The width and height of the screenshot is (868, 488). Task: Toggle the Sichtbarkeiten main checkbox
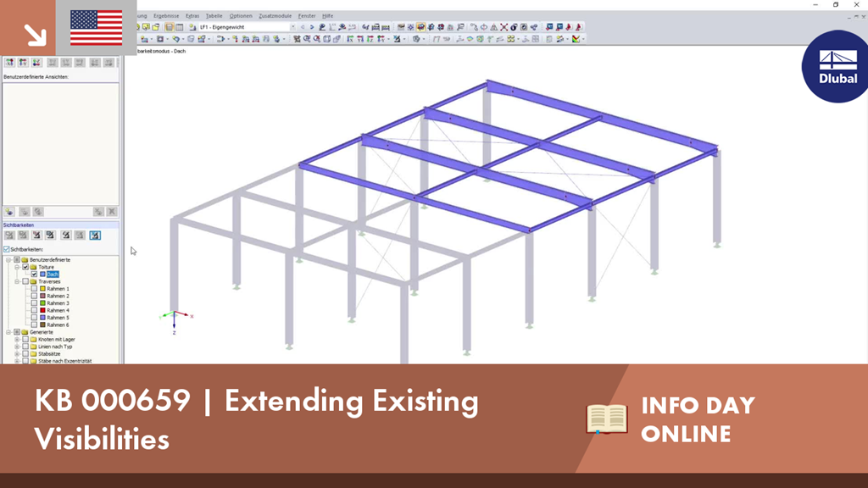(7, 250)
